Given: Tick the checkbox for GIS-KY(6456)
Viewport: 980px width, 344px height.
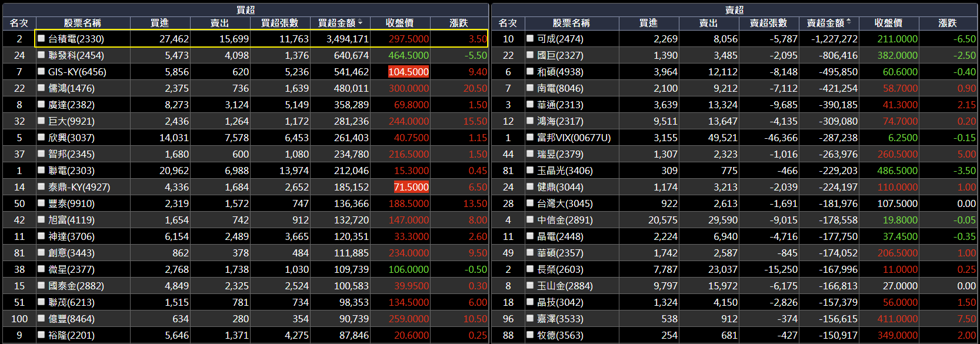Looking at the screenshot, I should pyautogui.click(x=41, y=71).
